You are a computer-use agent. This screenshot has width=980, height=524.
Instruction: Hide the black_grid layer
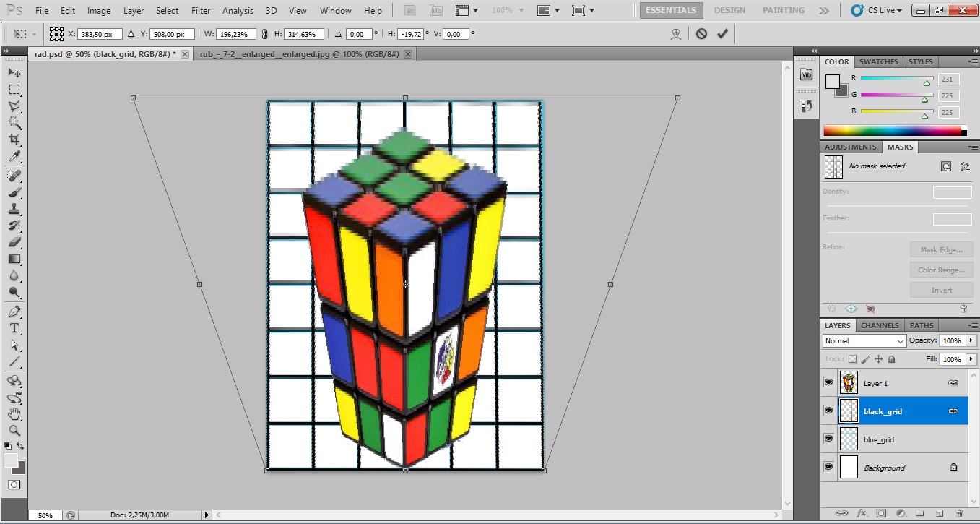pyautogui.click(x=828, y=411)
